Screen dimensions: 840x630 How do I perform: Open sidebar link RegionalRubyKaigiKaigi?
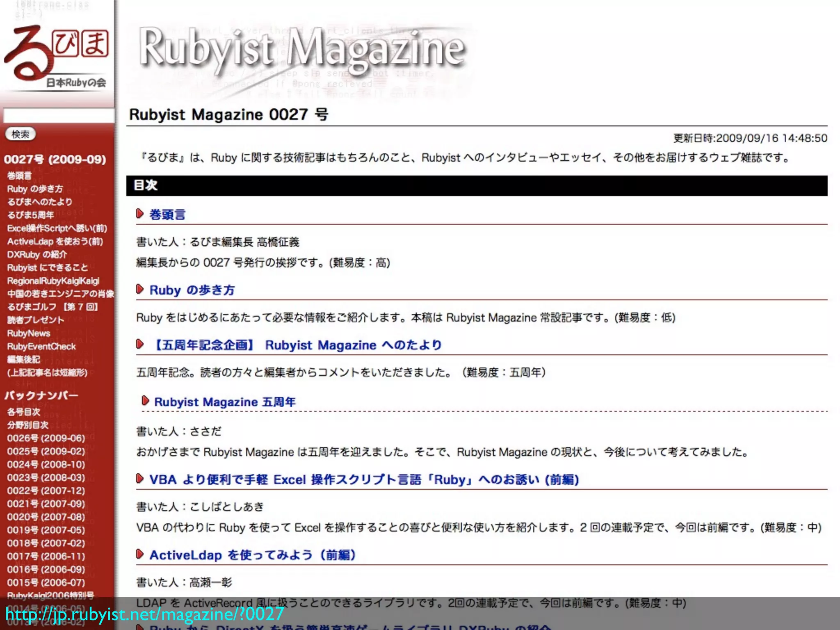[x=53, y=281]
